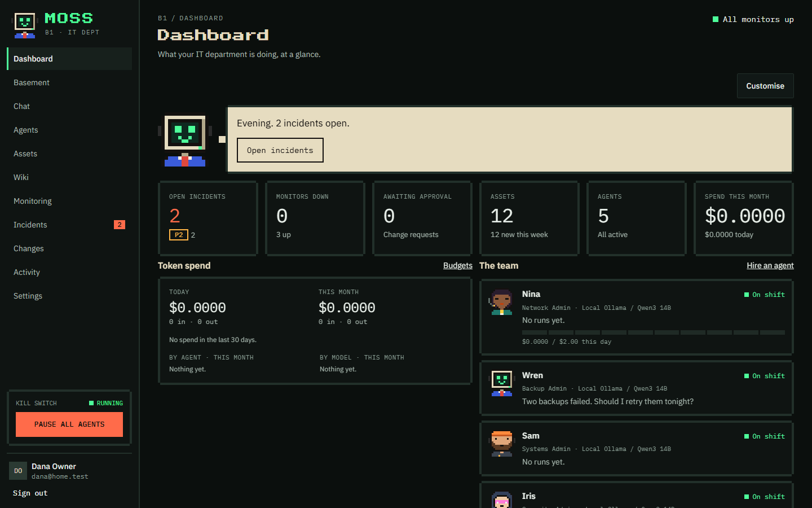Click the Open incidents button
Image resolution: width=812 pixels, height=508 pixels.
pos(280,150)
